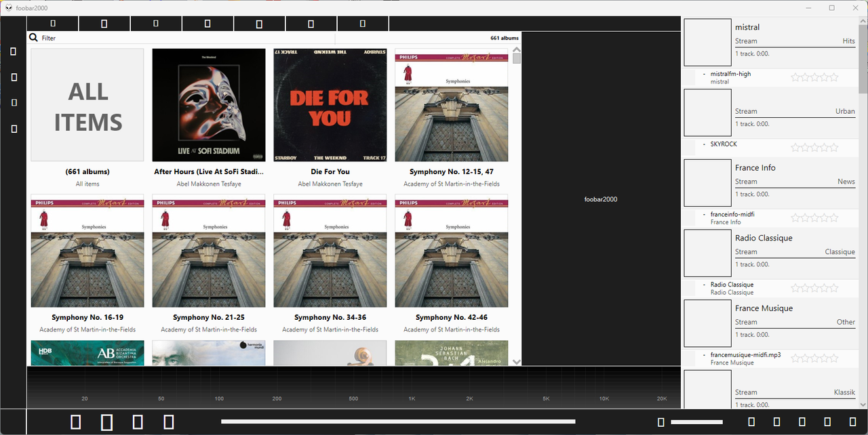Click the speaker icon beside the volume slider

point(661,422)
